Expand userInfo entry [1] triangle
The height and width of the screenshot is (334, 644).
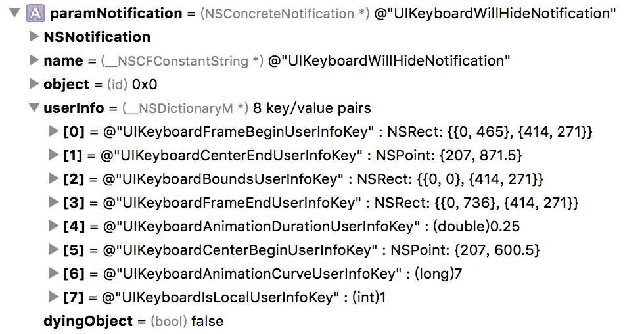tap(53, 155)
